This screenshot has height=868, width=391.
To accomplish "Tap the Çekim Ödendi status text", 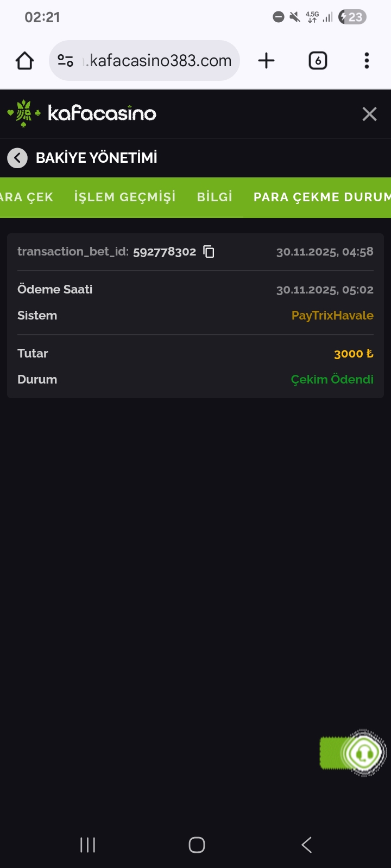I will pos(332,380).
